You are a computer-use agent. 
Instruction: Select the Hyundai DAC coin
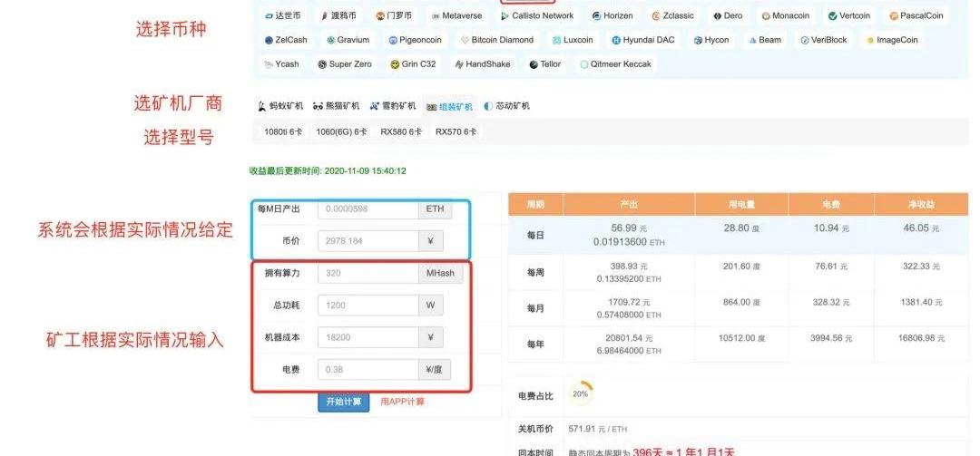(643, 40)
